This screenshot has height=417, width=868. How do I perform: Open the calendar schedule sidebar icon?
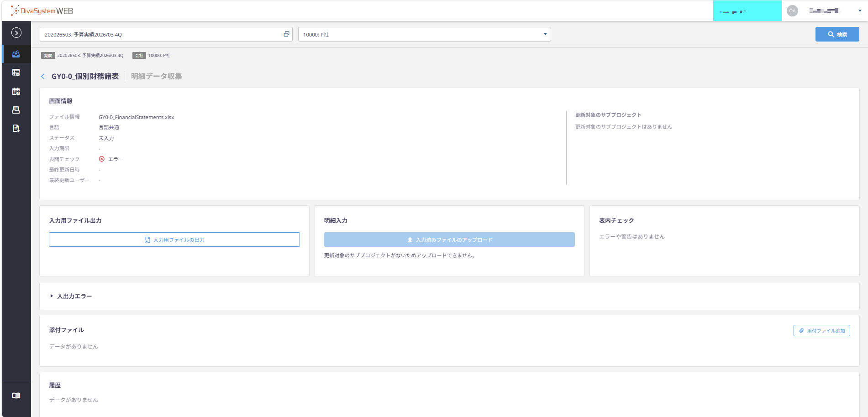pos(16,91)
